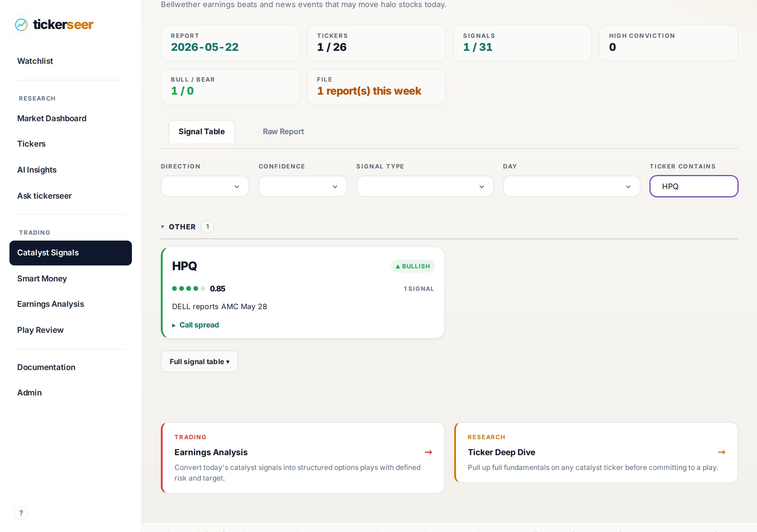Open the Direction filter dropdown

tap(205, 186)
